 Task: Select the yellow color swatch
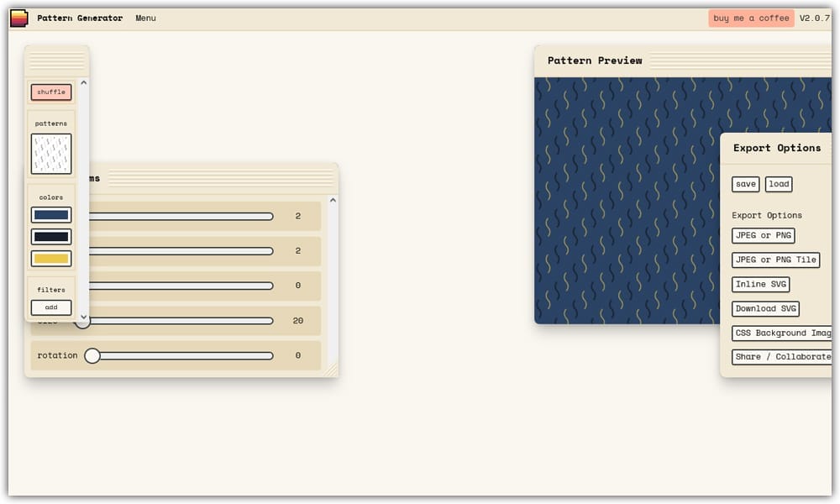pyautogui.click(x=50, y=258)
